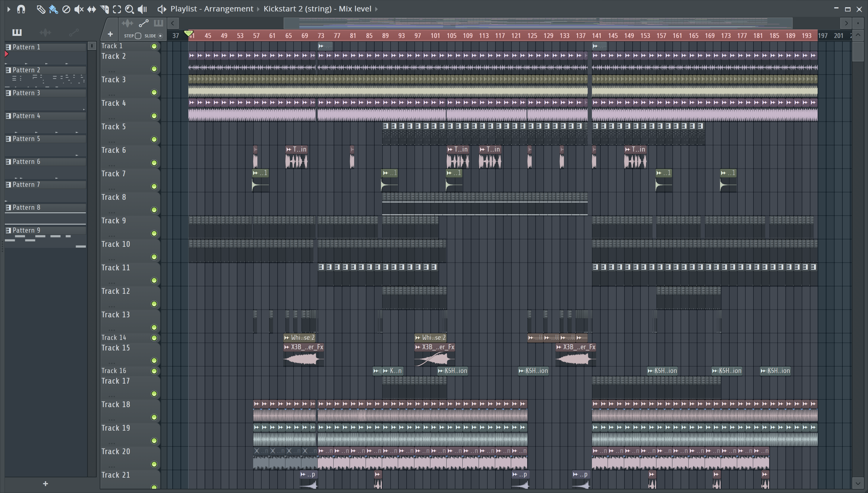Open the Playlist - Arrangement breadcrumb
Screen dimensions: 868x493
click(212, 9)
